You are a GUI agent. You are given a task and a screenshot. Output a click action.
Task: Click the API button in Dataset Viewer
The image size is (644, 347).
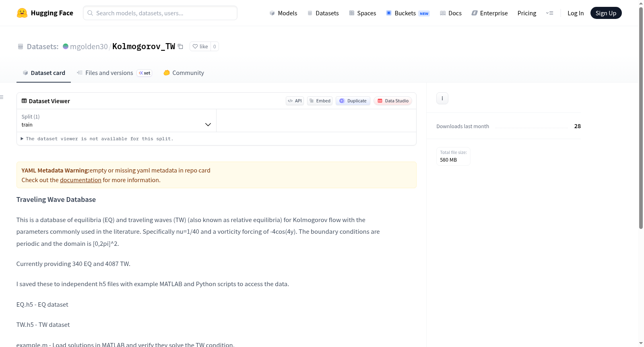point(295,101)
